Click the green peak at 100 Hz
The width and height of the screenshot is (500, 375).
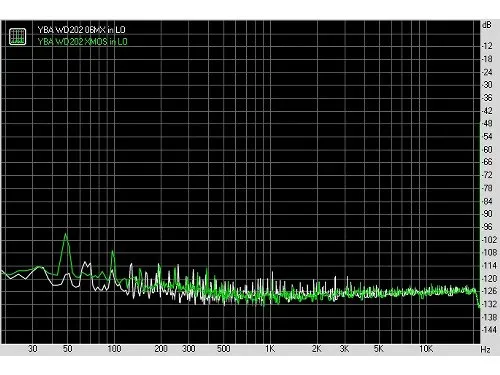[113, 252]
